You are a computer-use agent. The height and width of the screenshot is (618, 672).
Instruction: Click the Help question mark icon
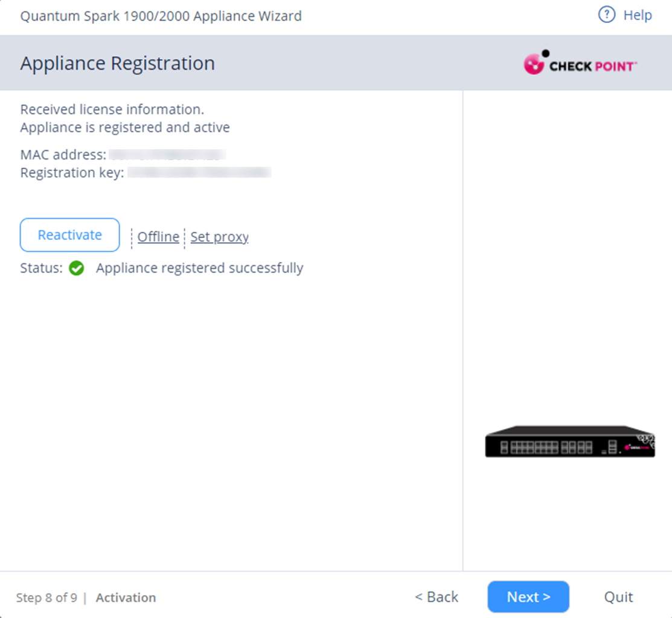point(606,15)
